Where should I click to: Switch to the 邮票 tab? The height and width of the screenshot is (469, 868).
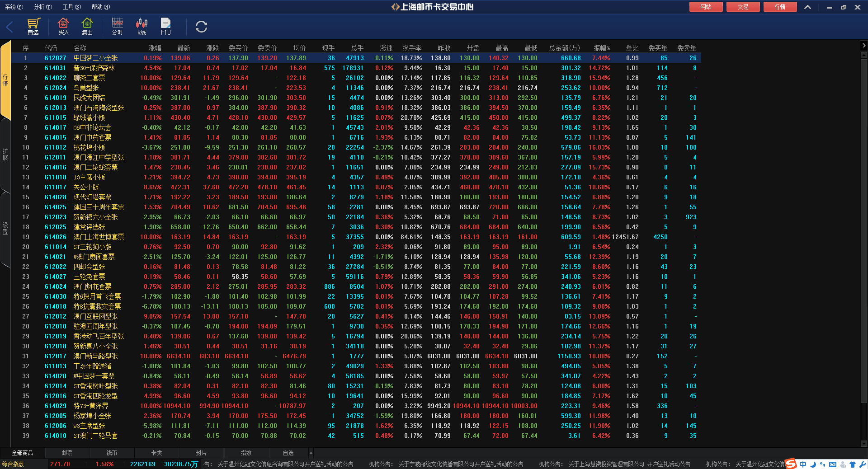pyautogui.click(x=67, y=453)
